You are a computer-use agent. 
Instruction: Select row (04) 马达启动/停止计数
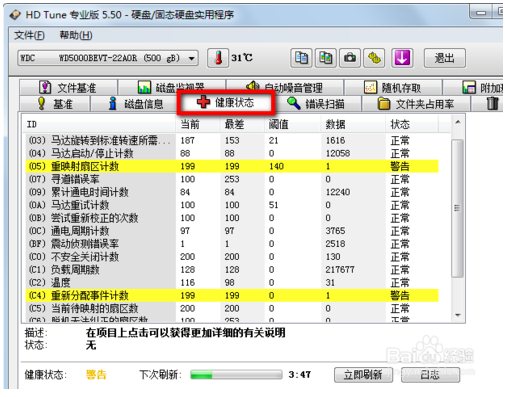pos(232,153)
